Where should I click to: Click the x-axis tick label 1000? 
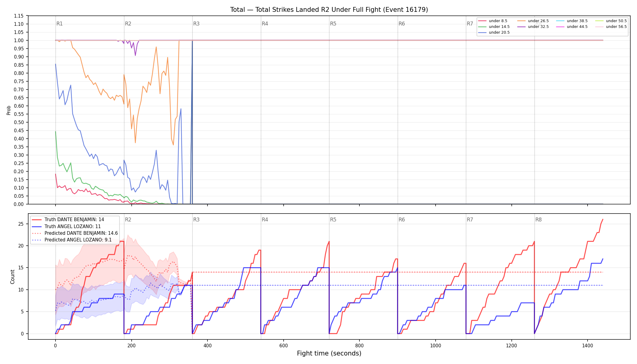tap(436, 345)
